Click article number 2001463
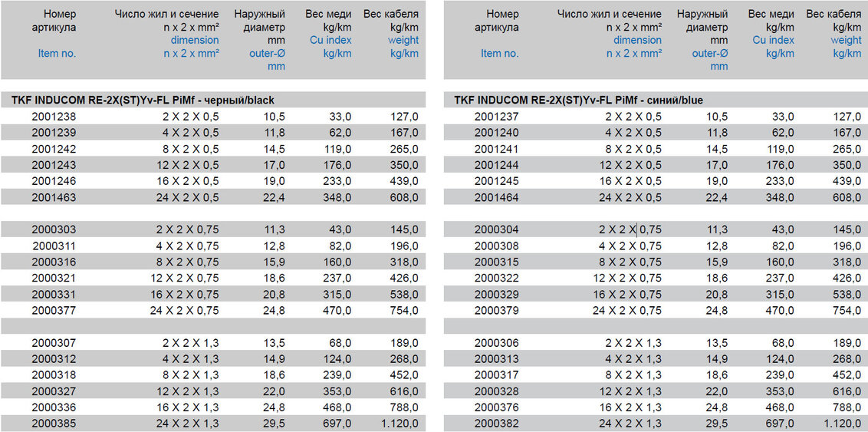 coord(54,197)
